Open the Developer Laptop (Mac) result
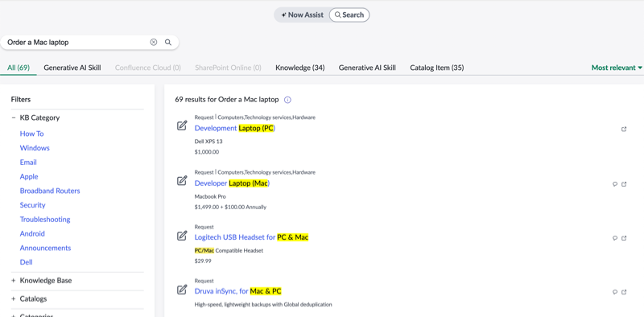 [232, 183]
